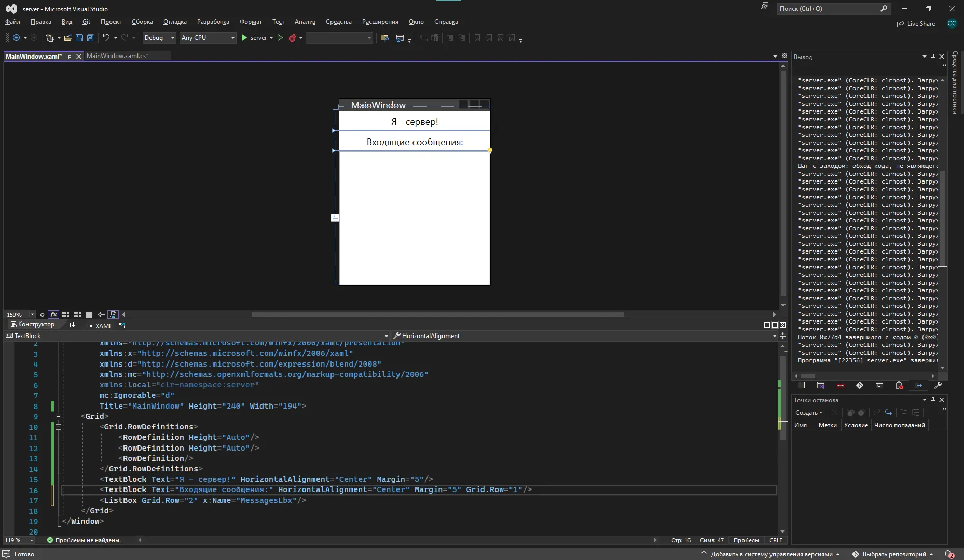Toggle the platform-only controls designer button
964x560 pixels.
(x=113, y=315)
